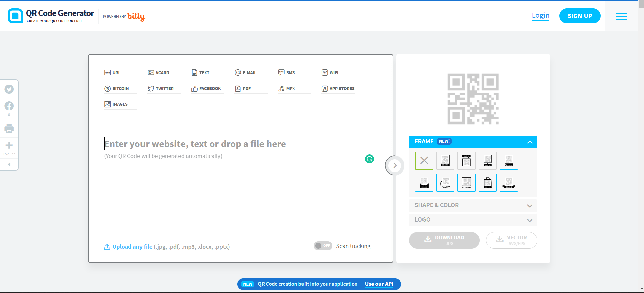Select the shopping bag frame
The width and height of the screenshot is (644, 293).
pyautogui.click(x=488, y=183)
